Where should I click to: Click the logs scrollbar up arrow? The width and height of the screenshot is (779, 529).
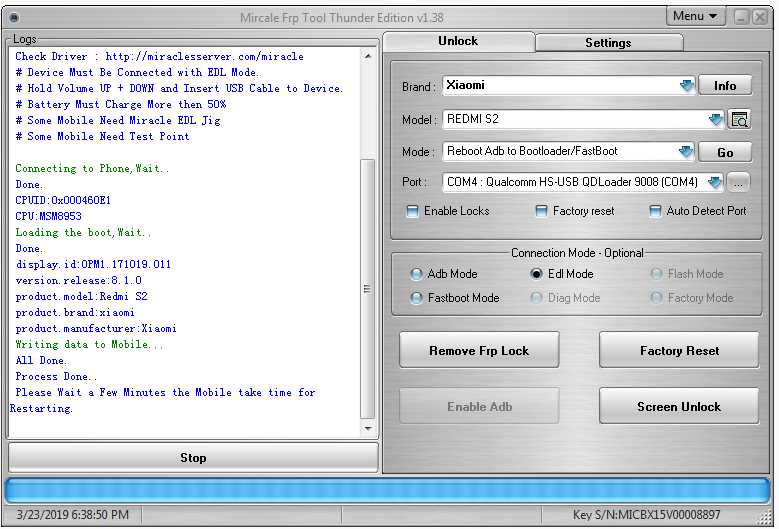click(368, 56)
